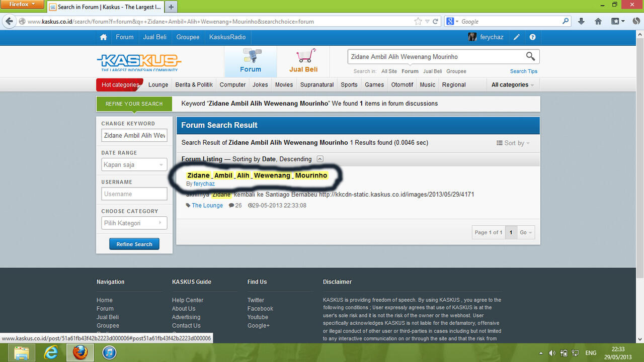
Task: Open the Firefox application menu button
Action: click(x=22, y=5)
